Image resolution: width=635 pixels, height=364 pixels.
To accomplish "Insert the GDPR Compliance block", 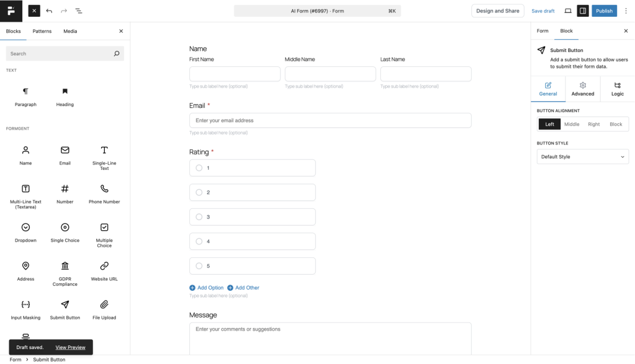I will (x=64, y=274).
